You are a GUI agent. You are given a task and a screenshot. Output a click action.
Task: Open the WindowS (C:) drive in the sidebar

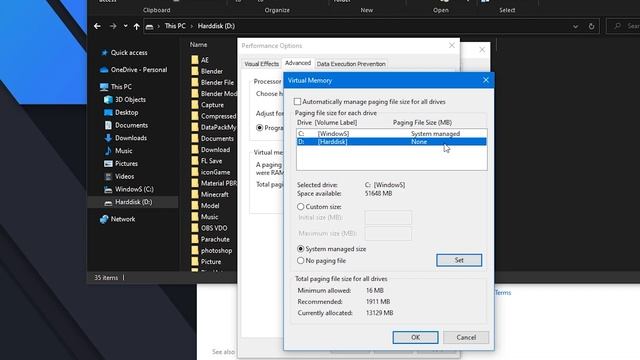coord(134,189)
